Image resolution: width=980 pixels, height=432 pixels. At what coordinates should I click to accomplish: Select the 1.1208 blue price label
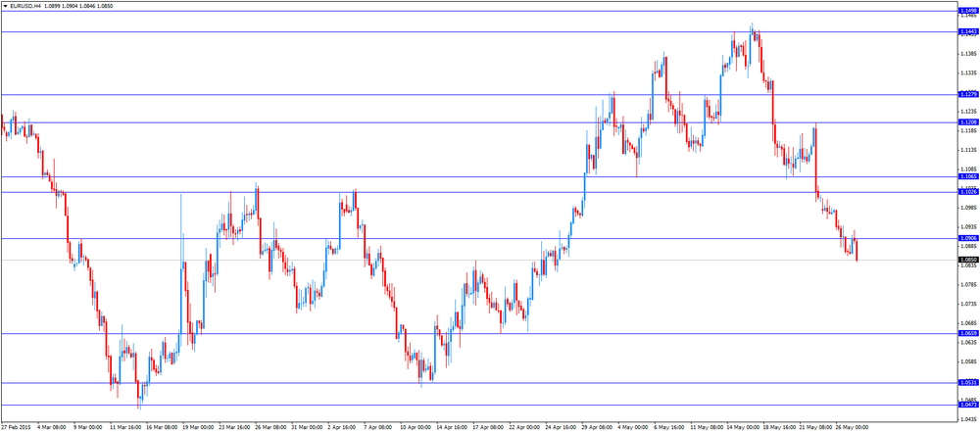(968, 121)
